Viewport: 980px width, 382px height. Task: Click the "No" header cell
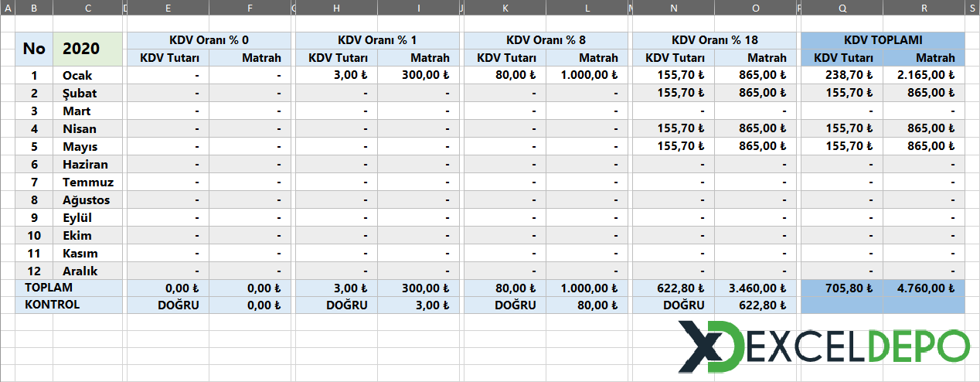[34, 49]
